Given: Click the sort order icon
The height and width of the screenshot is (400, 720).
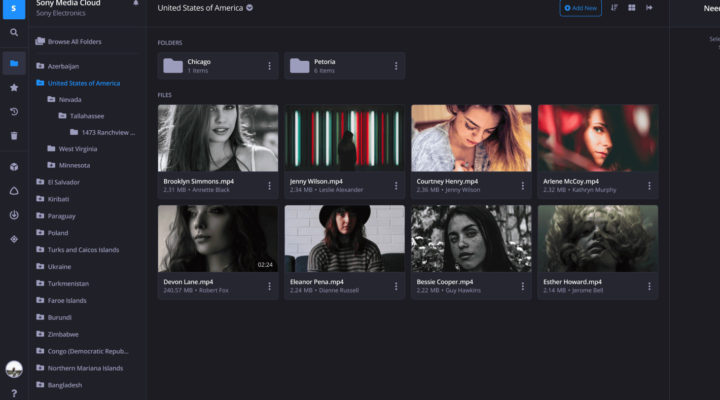Looking at the screenshot, I should coord(614,8).
